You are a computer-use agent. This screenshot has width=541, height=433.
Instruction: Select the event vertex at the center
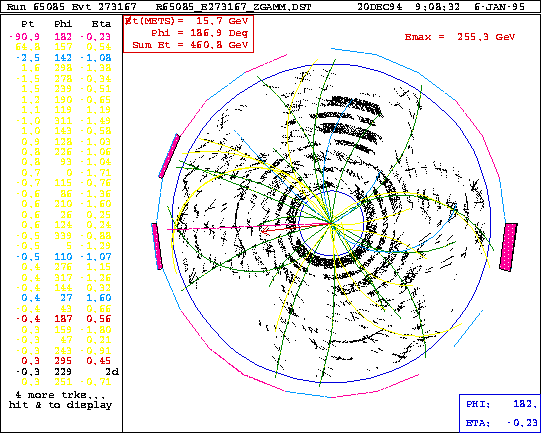[332, 224]
